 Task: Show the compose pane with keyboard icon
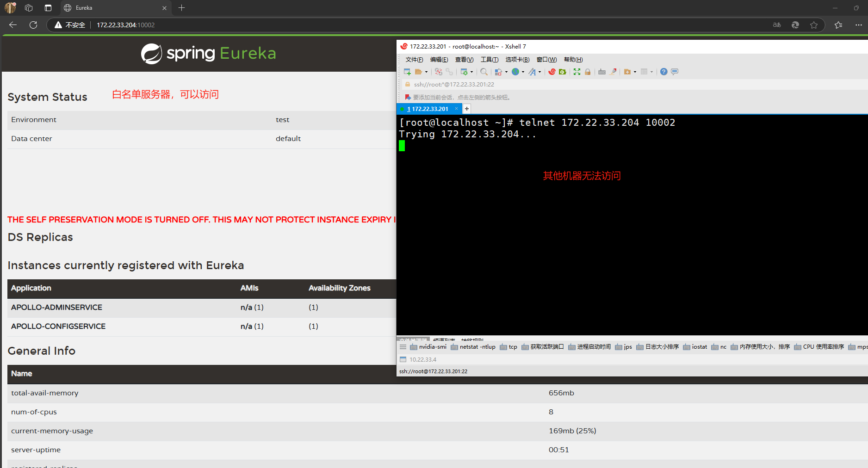pos(602,72)
